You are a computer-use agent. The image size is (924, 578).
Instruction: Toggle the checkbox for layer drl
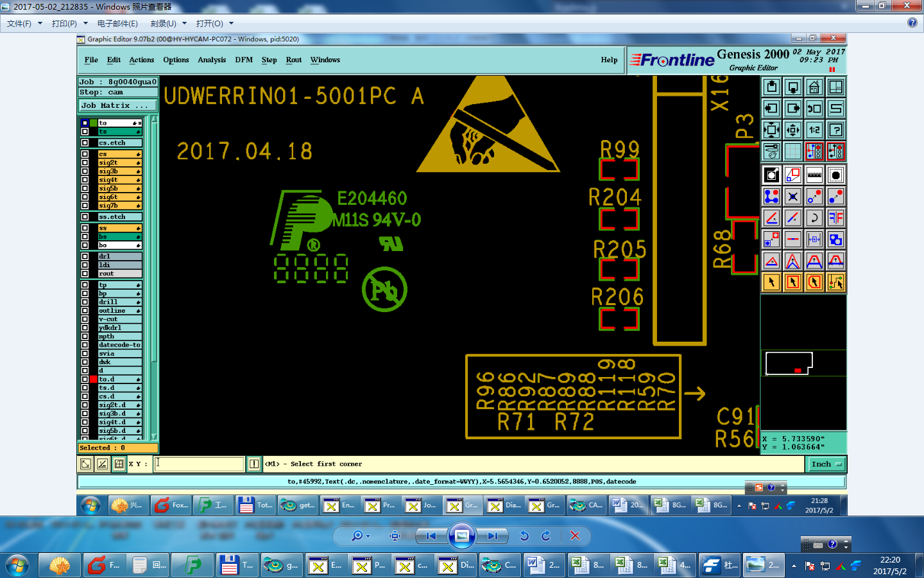(x=85, y=256)
